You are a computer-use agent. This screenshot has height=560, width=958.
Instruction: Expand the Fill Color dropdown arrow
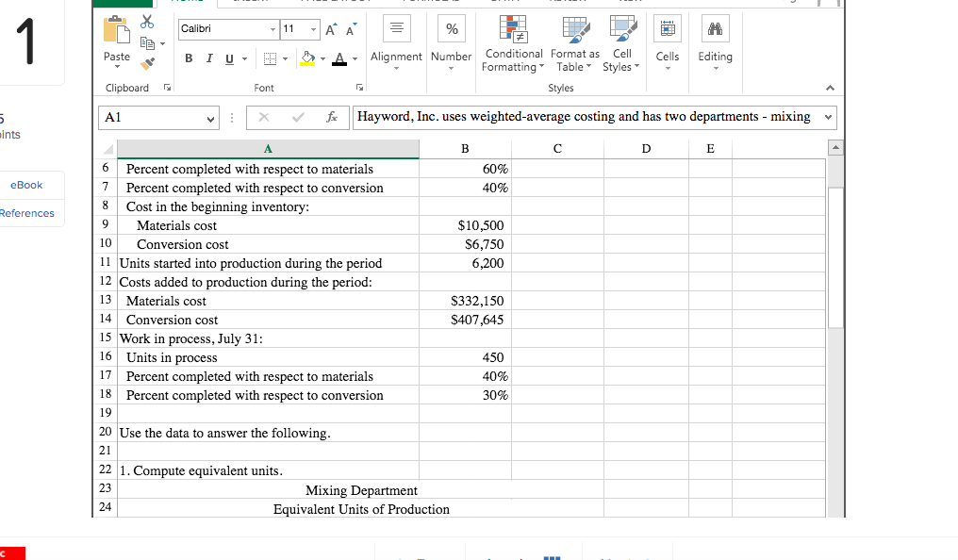pyautogui.click(x=322, y=59)
